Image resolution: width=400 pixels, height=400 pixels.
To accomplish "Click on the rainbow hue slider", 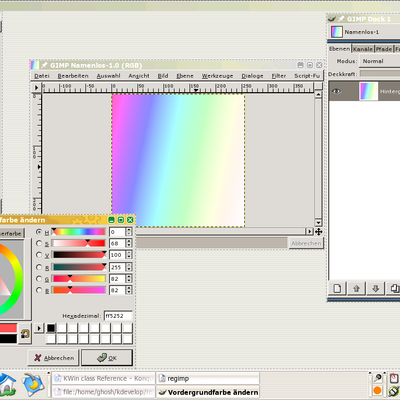I will point(79,232).
